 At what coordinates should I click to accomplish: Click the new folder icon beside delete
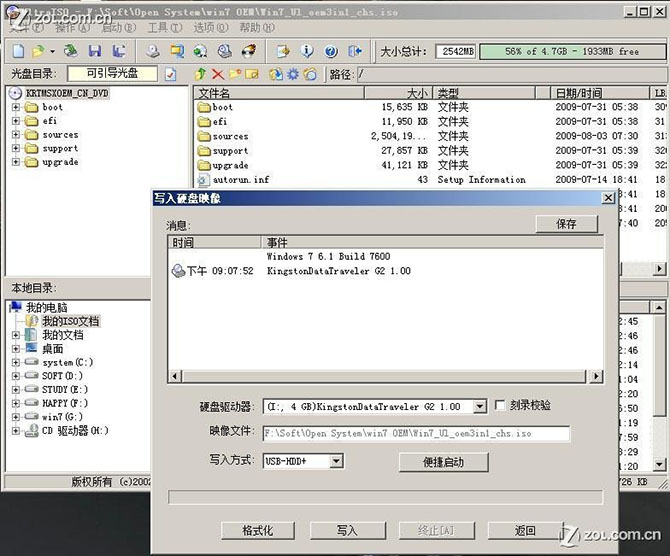point(235,74)
